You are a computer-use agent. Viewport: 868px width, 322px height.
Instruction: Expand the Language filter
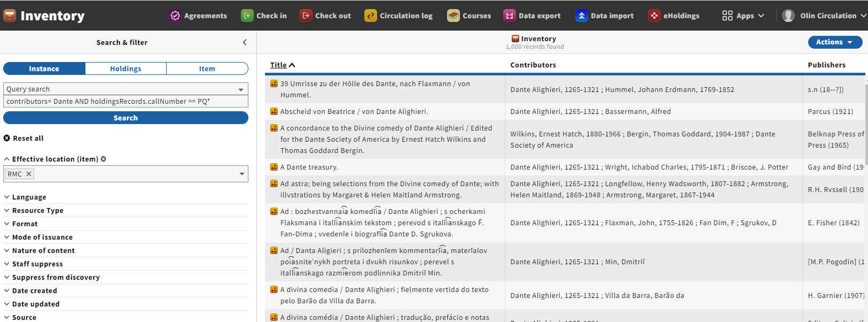pos(25,197)
